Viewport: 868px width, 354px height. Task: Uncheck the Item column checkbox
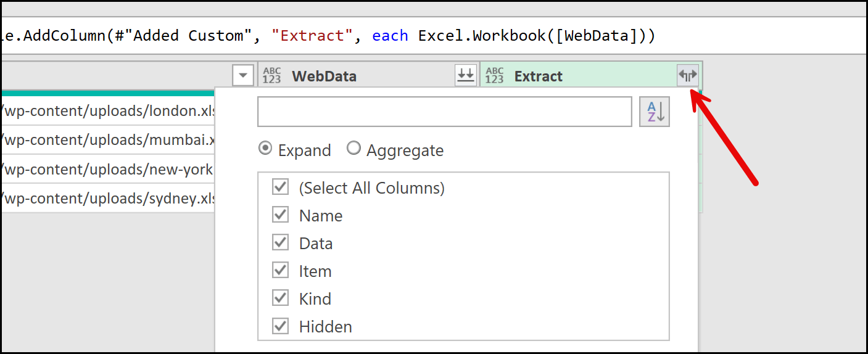281,270
